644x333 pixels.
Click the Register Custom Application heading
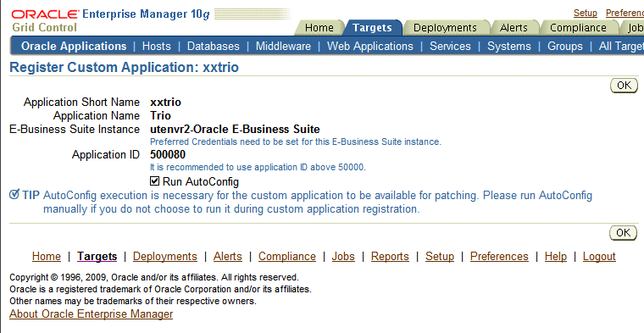pyautogui.click(x=124, y=67)
